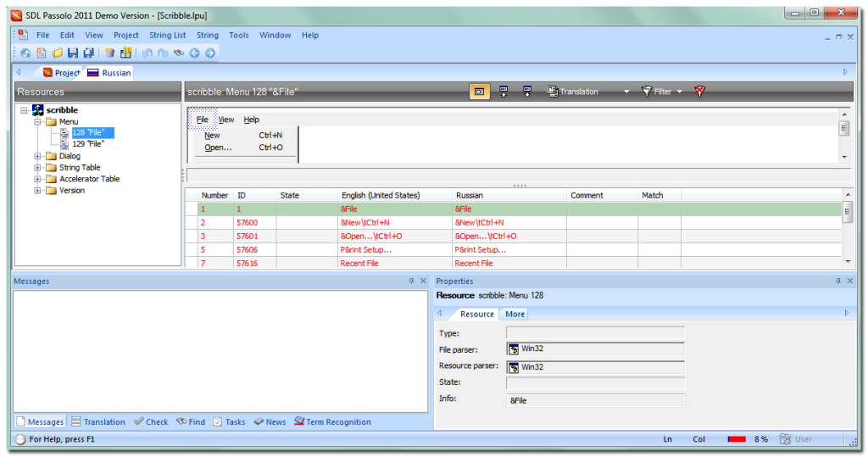Open the Project menu

point(126,35)
